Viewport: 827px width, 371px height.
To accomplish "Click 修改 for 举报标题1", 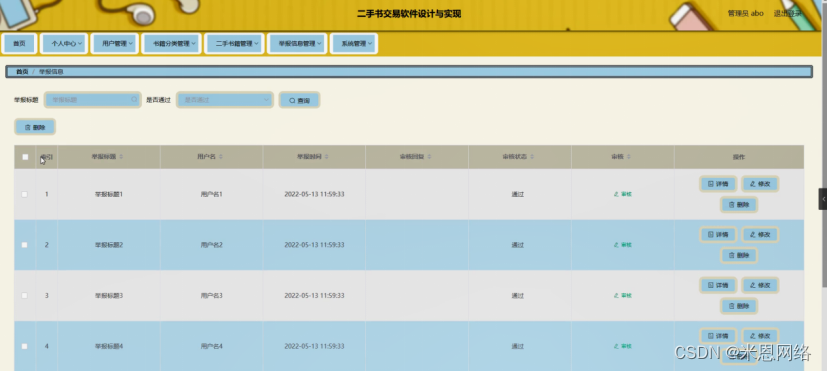I will tap(760, 184).
